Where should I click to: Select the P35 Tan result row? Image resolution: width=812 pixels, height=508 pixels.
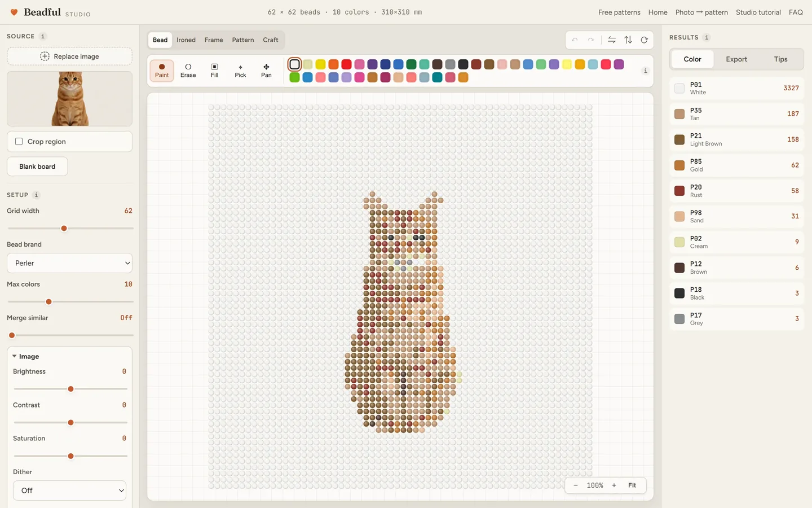[736, 114]
